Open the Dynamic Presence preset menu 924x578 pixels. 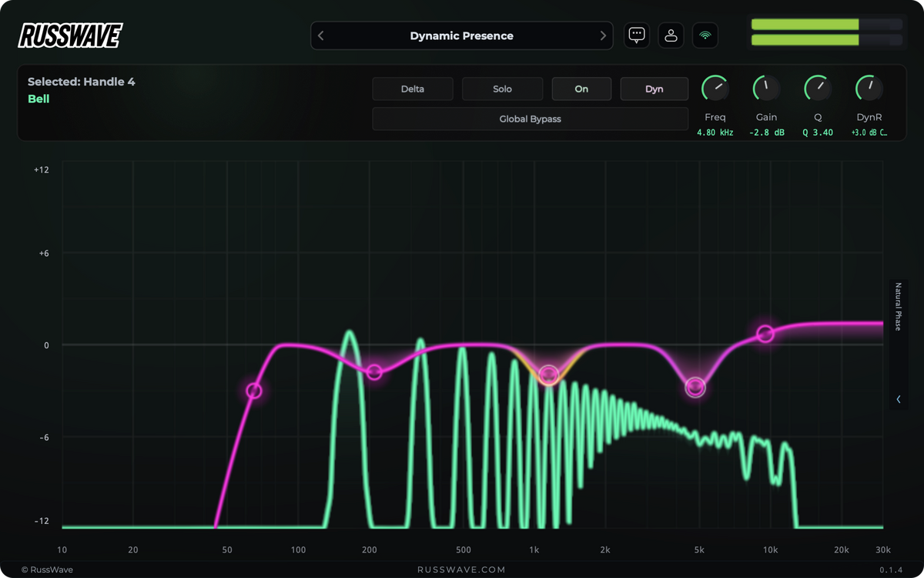point(461,35)
